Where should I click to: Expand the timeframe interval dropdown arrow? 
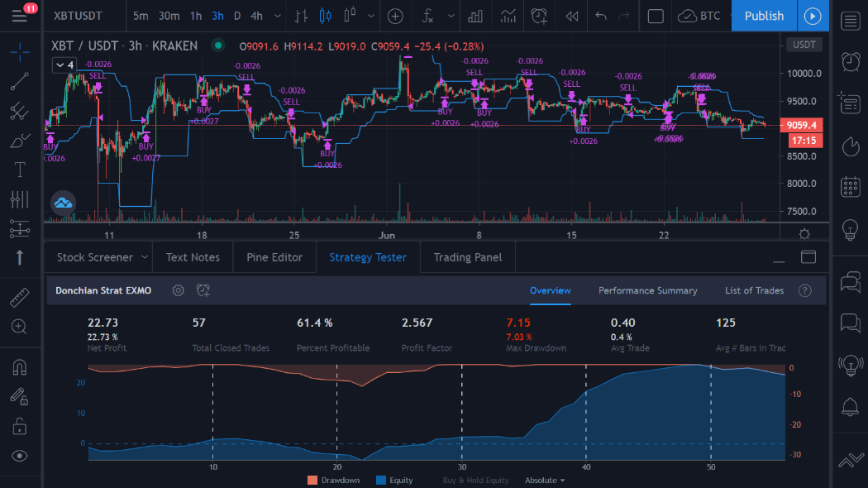coord(277,16)
